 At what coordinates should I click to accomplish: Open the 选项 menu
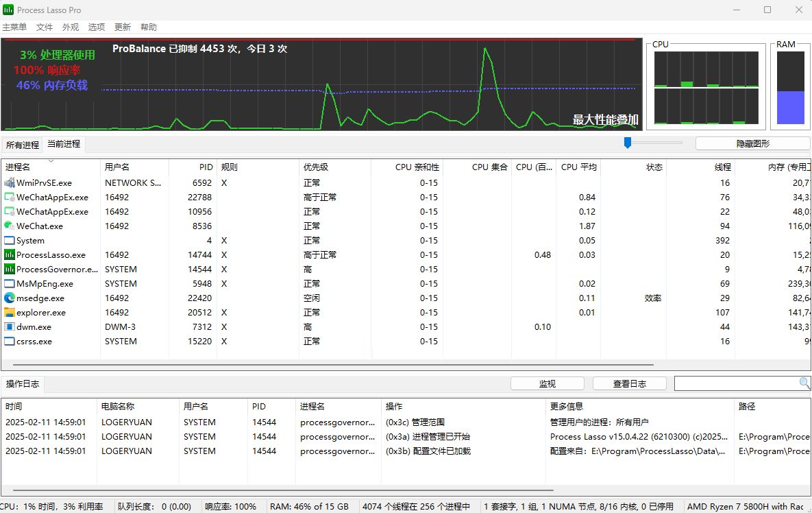[x=97, y=27]
